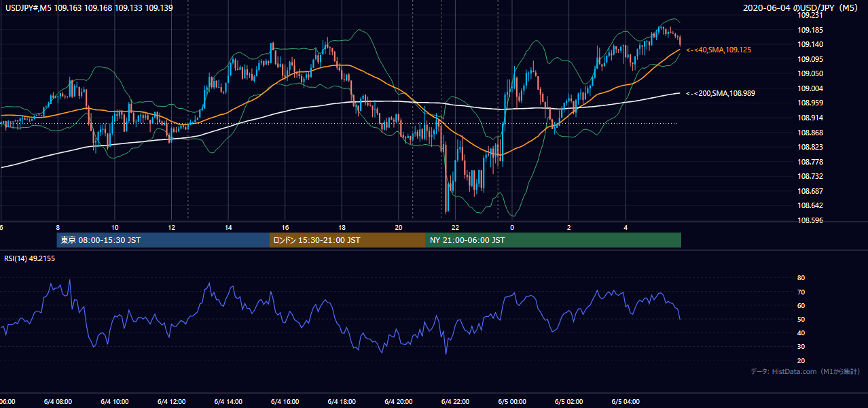This screenshot has width=868, height=408.
Task: Click price axis value 108.959
Action: tap(810, 103)
